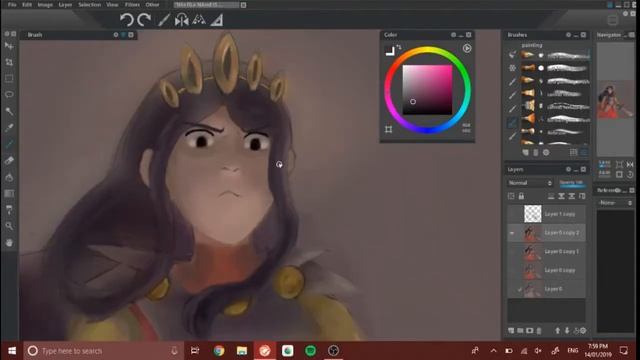Toggle visibility of Layer 0 copy
Image resolution: width=640 pixels, height=360 pixels.
pos(512,270)
